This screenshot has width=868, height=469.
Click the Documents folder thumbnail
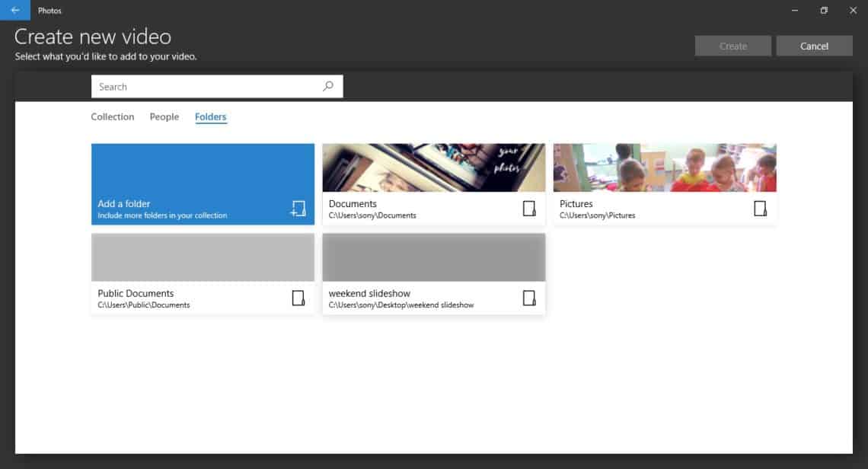pos(434,167)
